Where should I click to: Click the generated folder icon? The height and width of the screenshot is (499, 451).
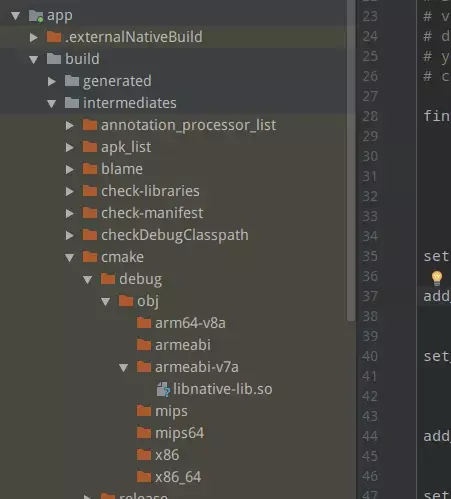pyautogui.click(x=72, y=81)
